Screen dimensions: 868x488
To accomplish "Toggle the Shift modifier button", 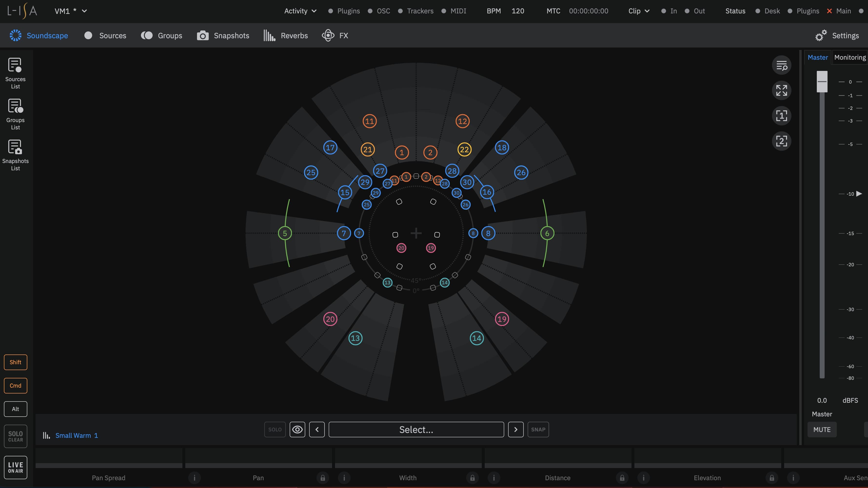I will point(16,362).
